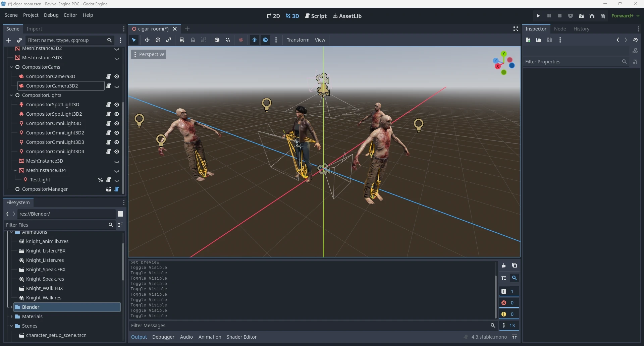Clear the output log
Viewport: 644px width, 346px height.
point(504,266)
